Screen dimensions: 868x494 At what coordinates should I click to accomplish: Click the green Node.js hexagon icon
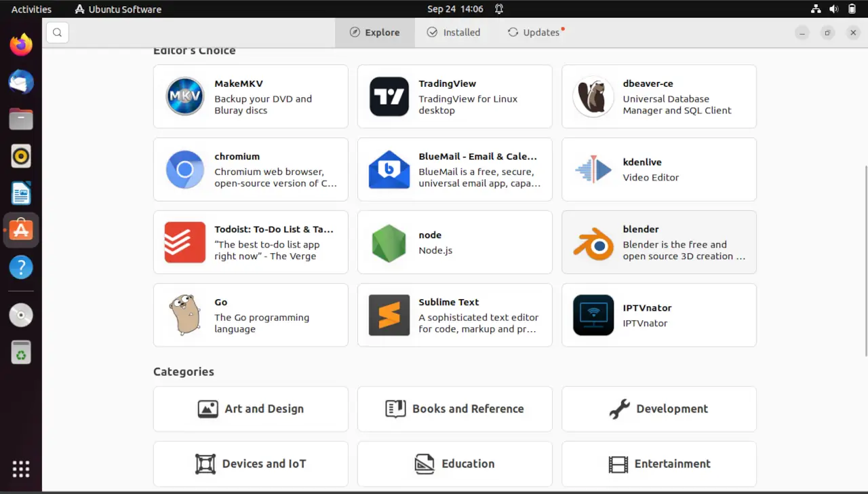[x=389, y=242]
